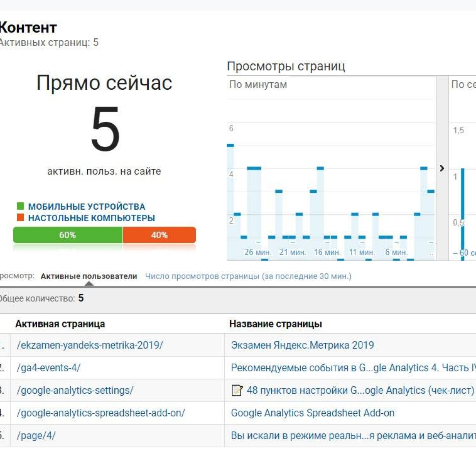Image resolution: width=476 pixels, height=456 pixels.
Task: Open the /google-analytics-settings/ page path link
Action: pyautogui.click(x=75, y=391)
